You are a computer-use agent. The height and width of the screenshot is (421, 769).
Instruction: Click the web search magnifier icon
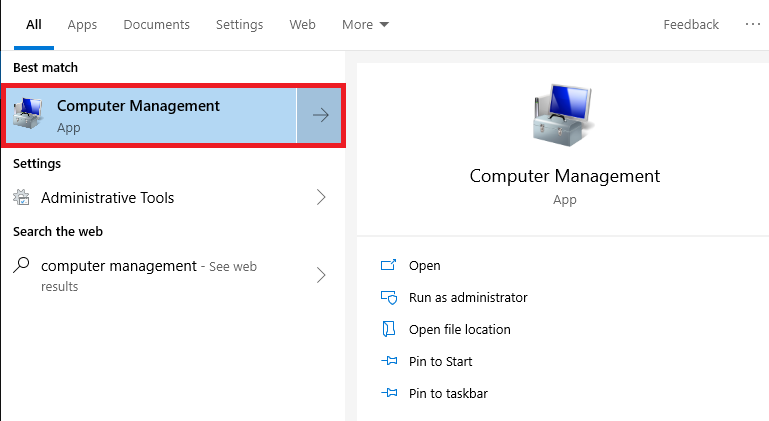21,264
